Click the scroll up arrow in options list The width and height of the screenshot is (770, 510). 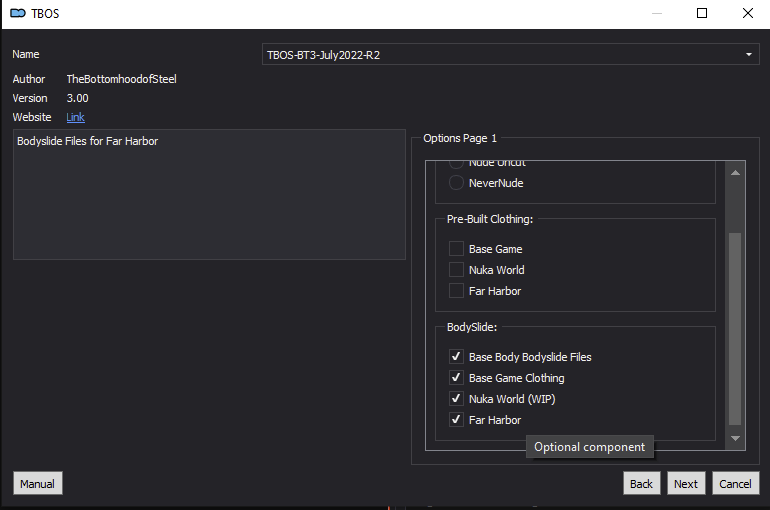pos(736,172)
